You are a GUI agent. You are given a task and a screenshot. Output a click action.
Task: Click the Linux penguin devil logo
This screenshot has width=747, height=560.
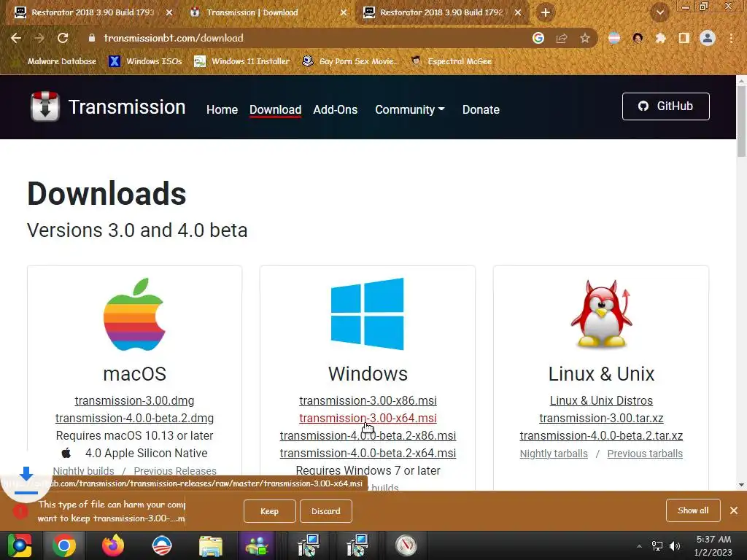[x=602, y=314]
